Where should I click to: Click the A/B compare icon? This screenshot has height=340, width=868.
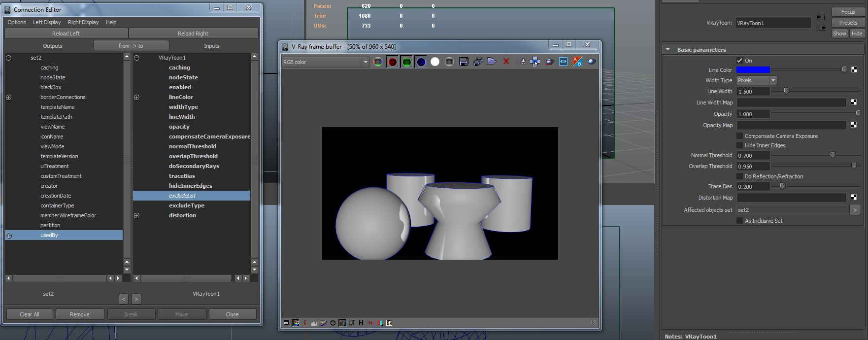click(577, 62)
